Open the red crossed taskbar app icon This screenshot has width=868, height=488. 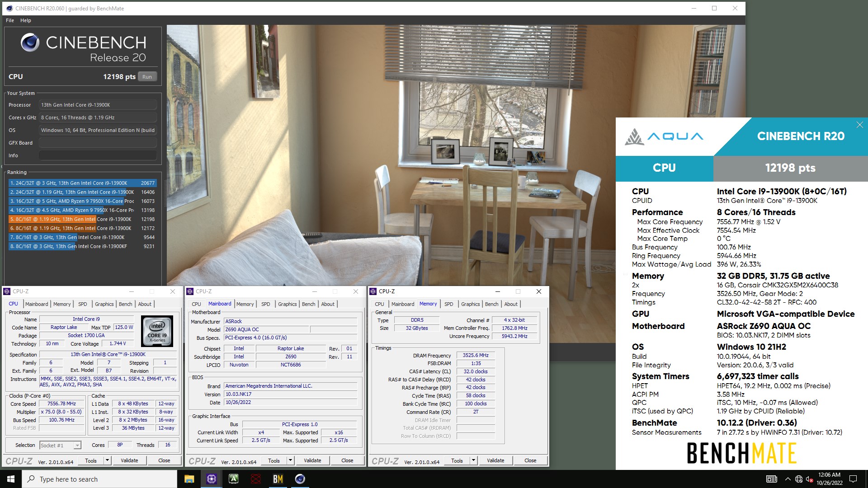255,479
